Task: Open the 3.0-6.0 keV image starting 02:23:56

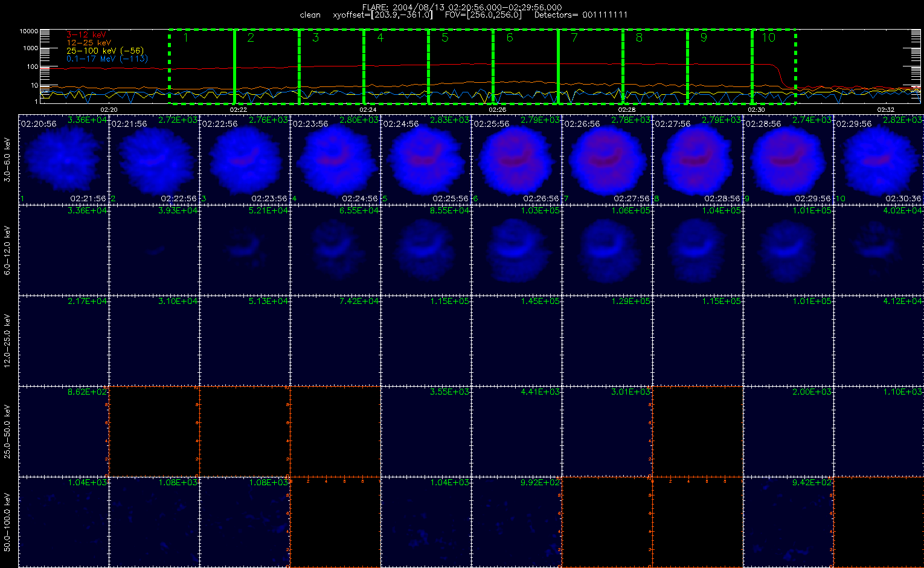Action: (335, 159)
